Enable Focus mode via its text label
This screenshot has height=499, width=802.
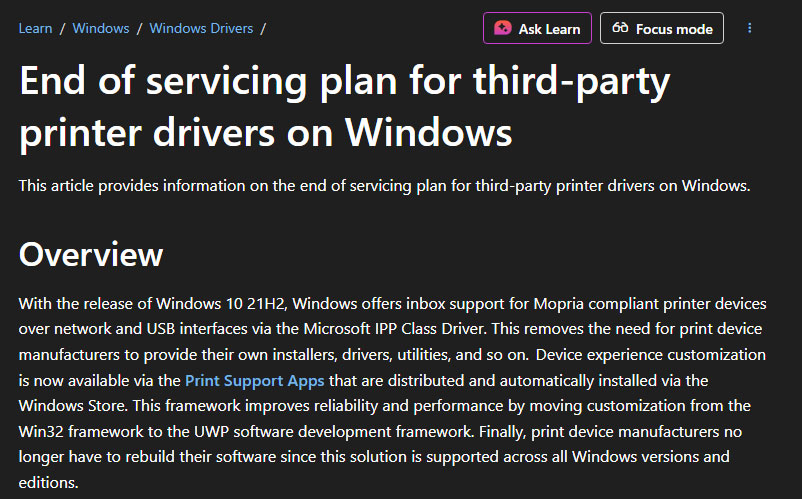coord(674,29)
